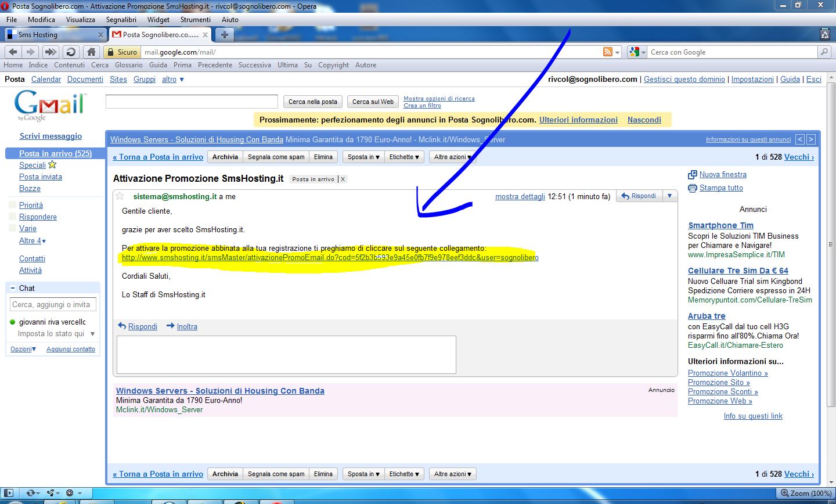Open the reply options arrow beside Rispondi
The image size is (836, 504).
[669, 196]
